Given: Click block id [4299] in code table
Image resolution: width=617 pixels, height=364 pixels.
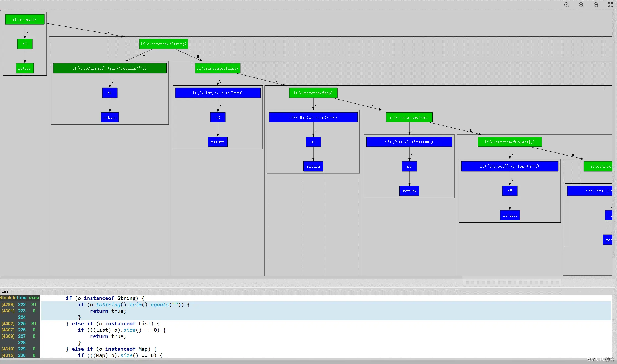Looking at the screenshot, I should pyautogui.click(x=8, y=304).
